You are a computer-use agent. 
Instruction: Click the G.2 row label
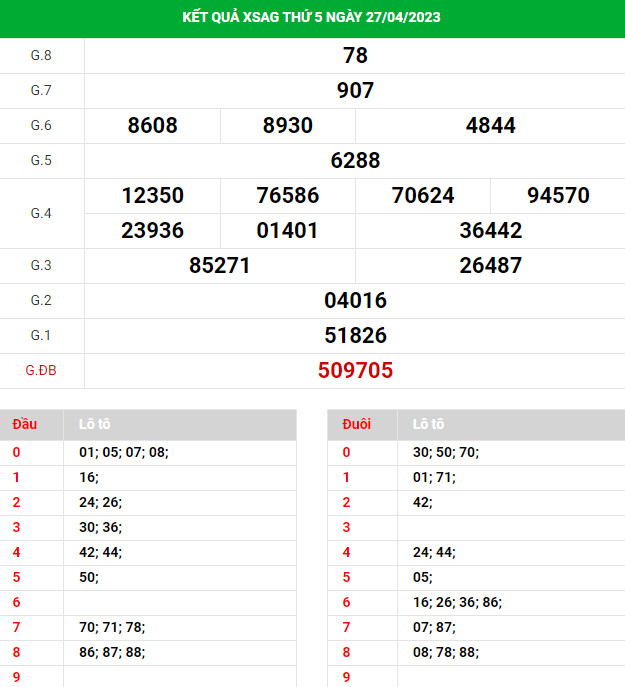click(x=41, y=301)
